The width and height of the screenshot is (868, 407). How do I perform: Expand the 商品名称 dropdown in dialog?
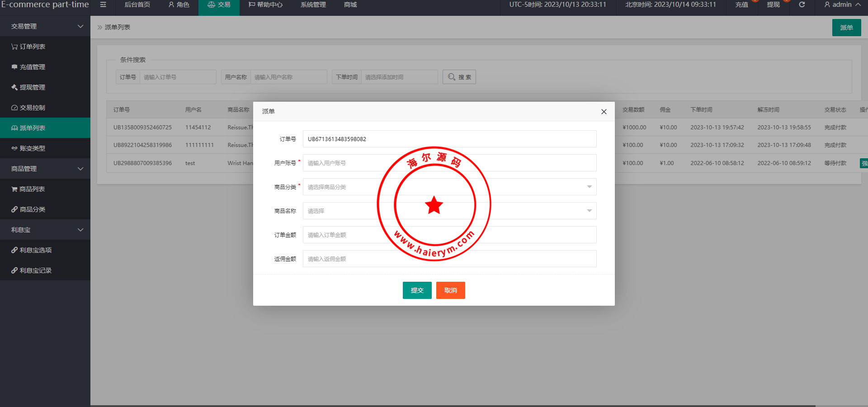[449, 211]
